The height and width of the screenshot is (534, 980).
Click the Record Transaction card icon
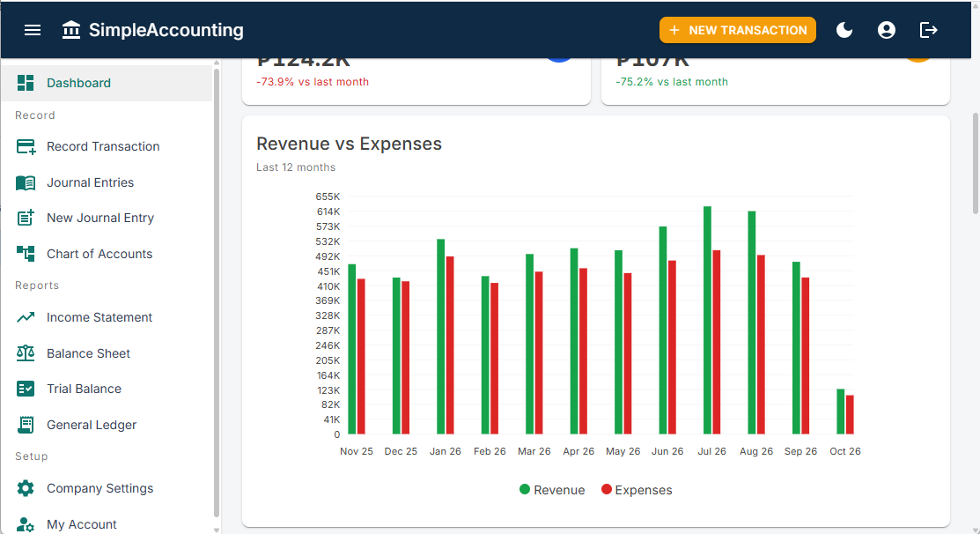pos(26,146)
